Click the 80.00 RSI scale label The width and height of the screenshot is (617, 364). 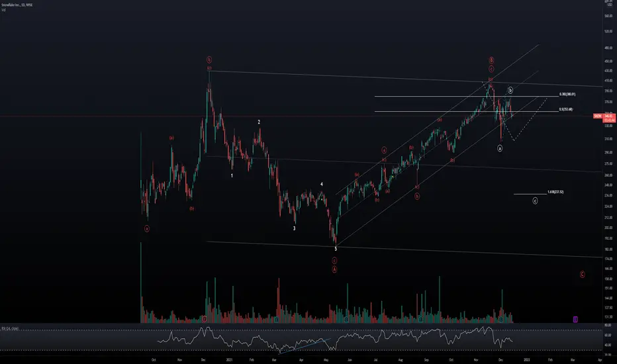(x=608, y=326)
